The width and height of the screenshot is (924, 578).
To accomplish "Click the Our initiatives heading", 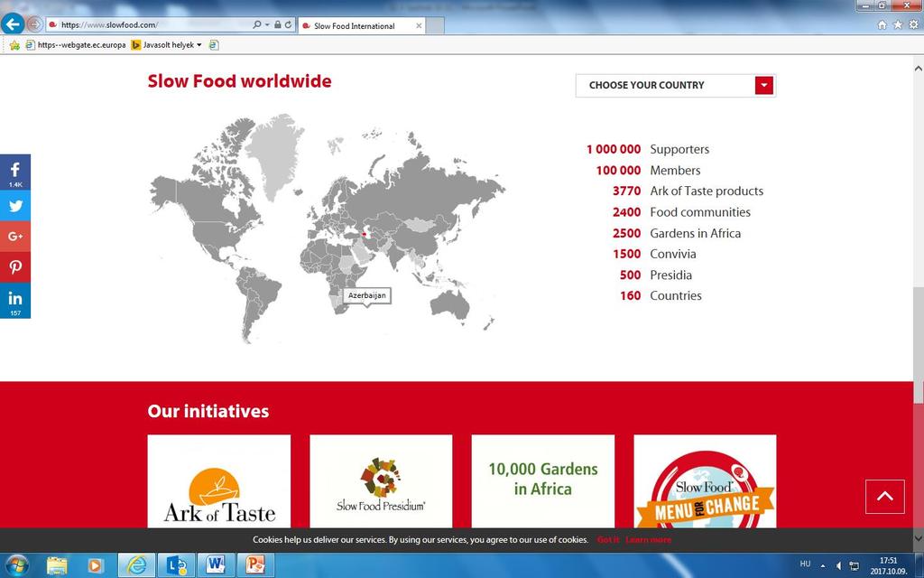I will click(x=208, y=411).
